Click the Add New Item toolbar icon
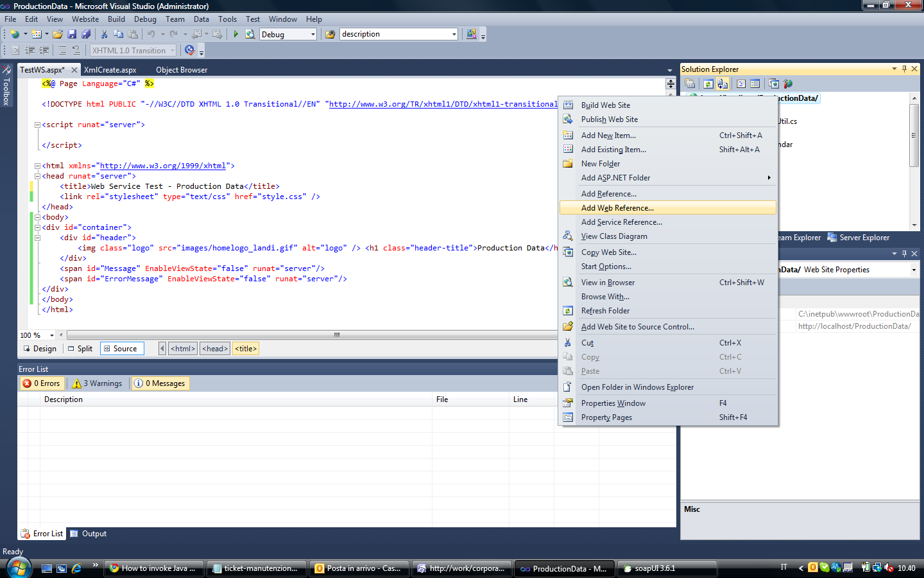924x578 pixels. tap(37, 34)
